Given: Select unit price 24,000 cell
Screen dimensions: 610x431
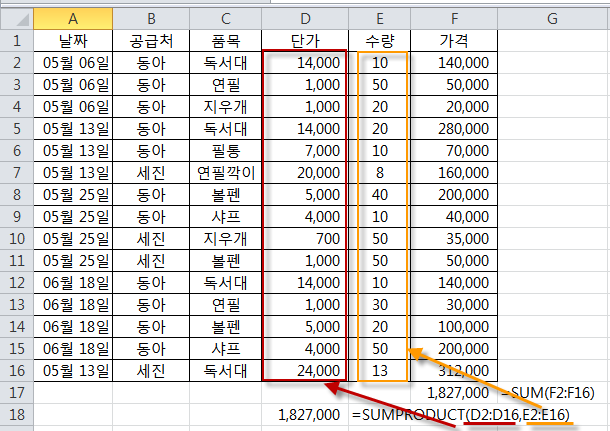Looking at the screenshot, I should (305, 370).
